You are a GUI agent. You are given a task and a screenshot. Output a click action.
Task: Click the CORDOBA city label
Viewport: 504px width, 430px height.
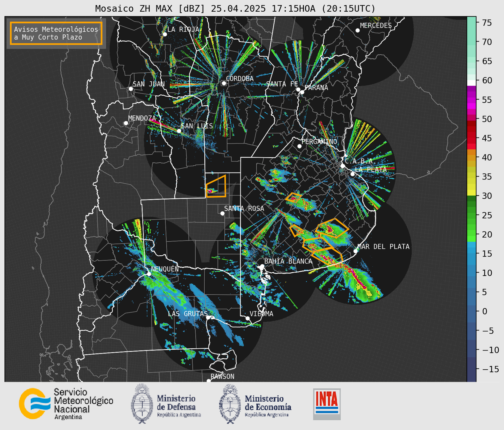pyautogui.click(x=240, y=78)
